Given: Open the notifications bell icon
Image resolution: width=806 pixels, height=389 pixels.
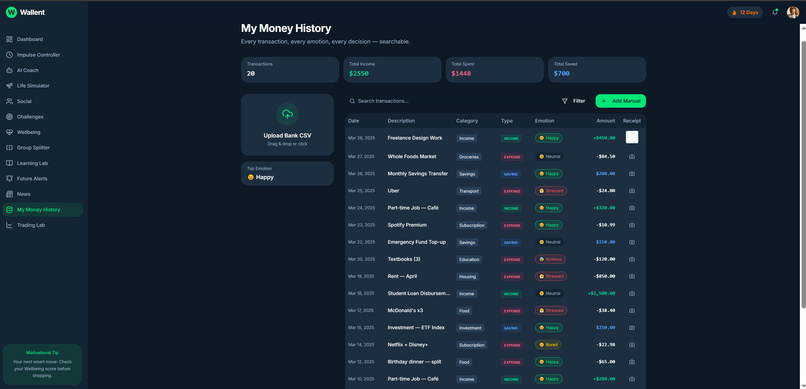Looking at the screenshot, I should (775, 12).
